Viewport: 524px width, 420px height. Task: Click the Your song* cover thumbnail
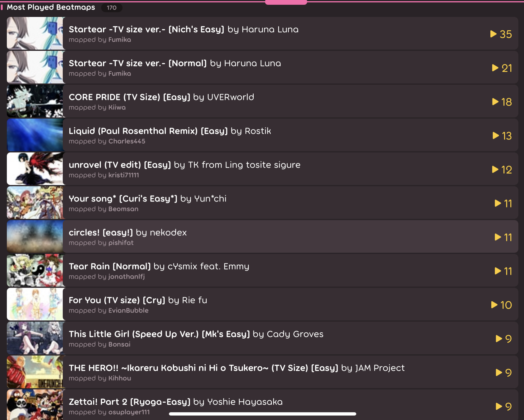[x=35, y=203]
